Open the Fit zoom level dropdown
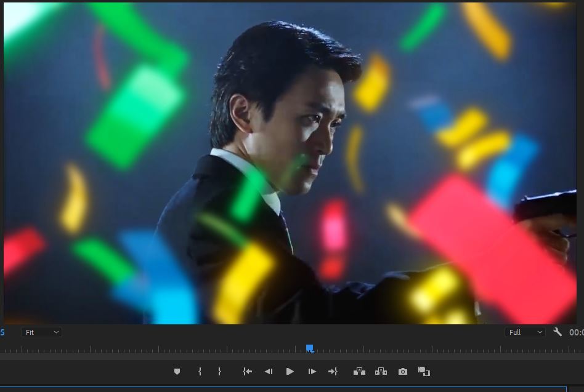Image resolution: width=584 pixels, height=392 pixels. pos(41,332)
